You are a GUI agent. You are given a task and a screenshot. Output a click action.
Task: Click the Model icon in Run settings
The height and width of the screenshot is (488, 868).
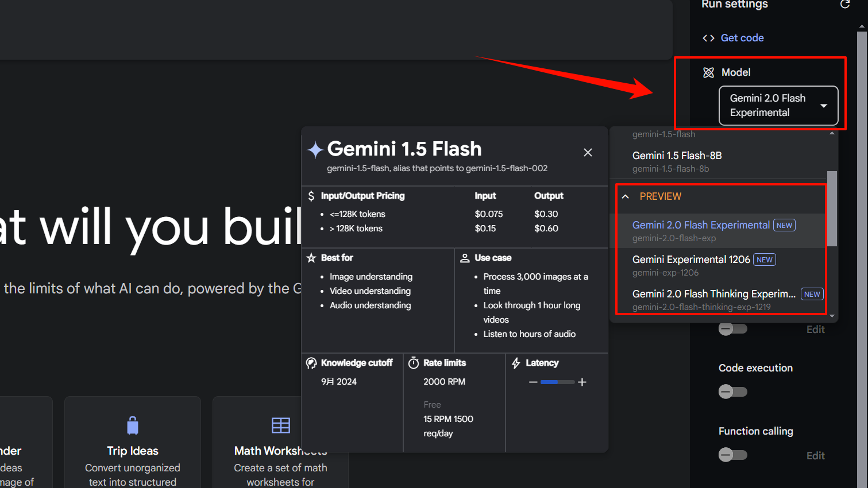click(708, 72)
